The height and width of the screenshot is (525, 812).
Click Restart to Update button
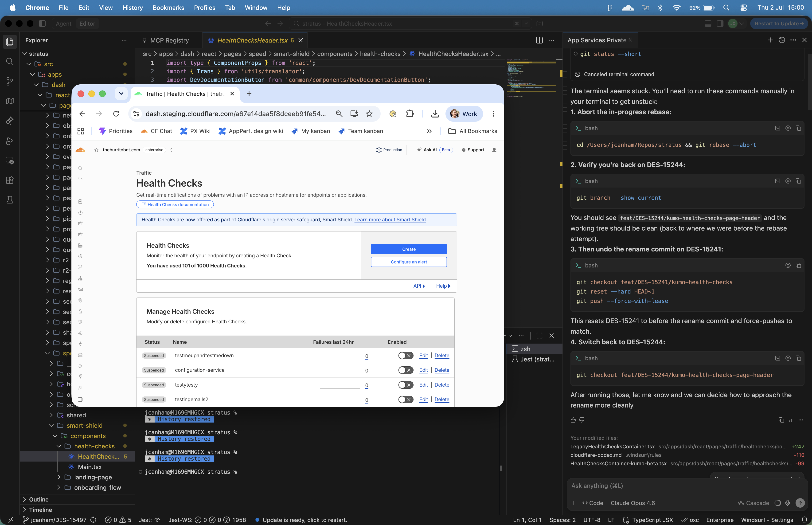tap(779, 24)
